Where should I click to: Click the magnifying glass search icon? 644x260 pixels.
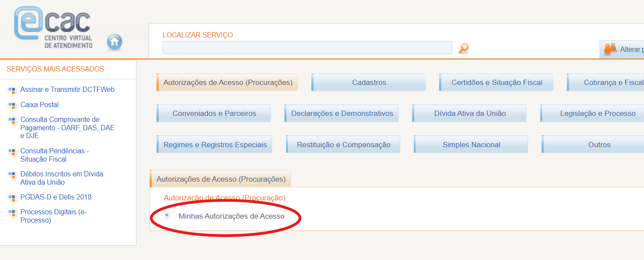coord(463,48)
